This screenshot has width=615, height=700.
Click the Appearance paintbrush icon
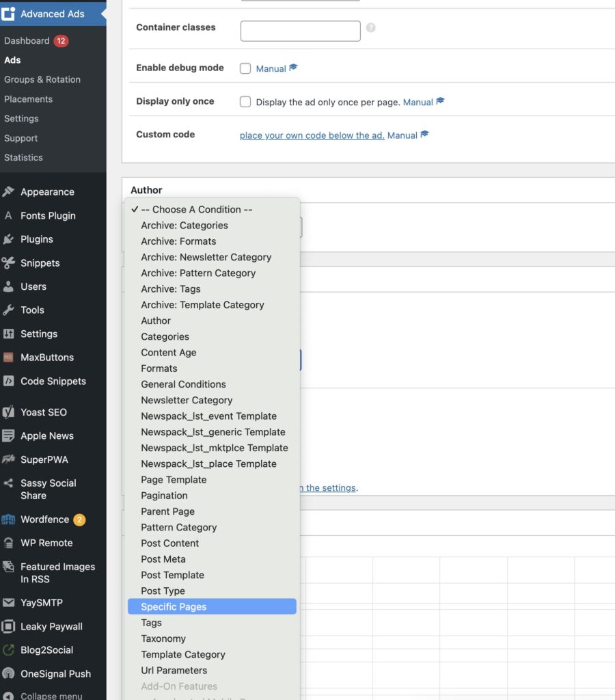8,192
